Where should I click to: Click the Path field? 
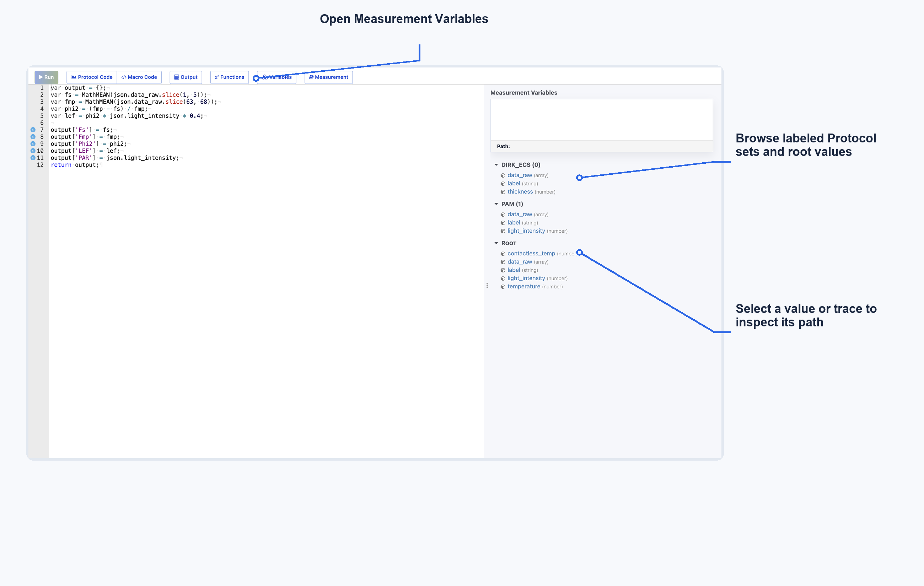pyautogui.click(x=601, y=146)
